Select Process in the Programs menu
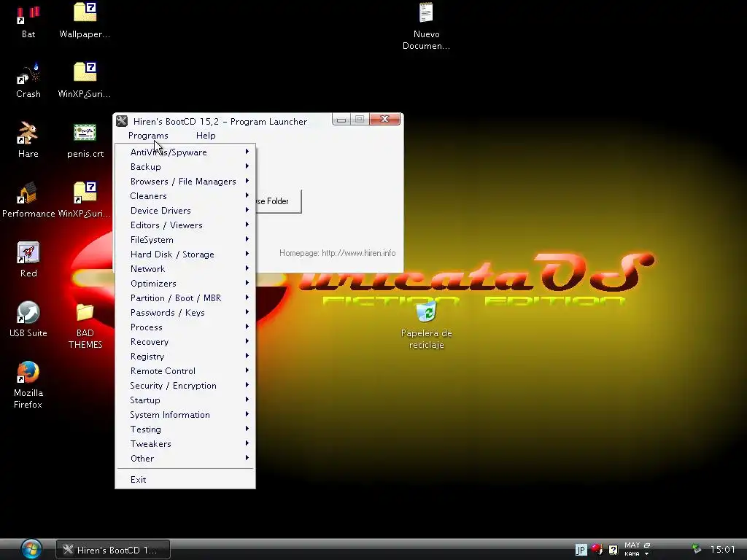Screen dimensions: 747x560 click(x=185, y=327)
